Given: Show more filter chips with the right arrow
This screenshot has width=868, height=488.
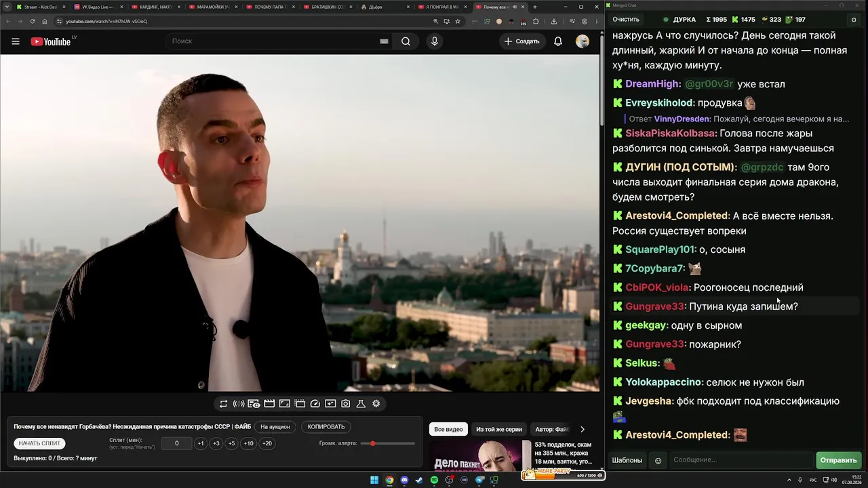Looking at the screenshot, I should [x=582, y=429].
